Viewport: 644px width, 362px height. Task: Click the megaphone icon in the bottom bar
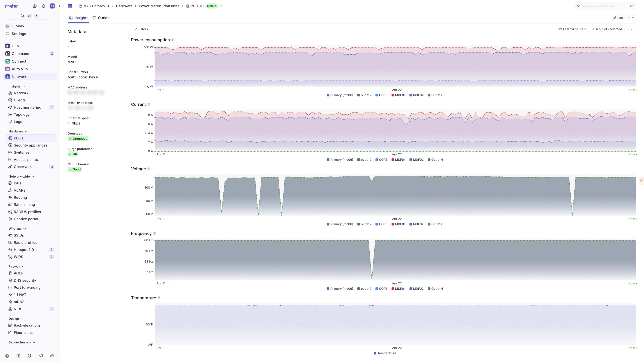41,356
